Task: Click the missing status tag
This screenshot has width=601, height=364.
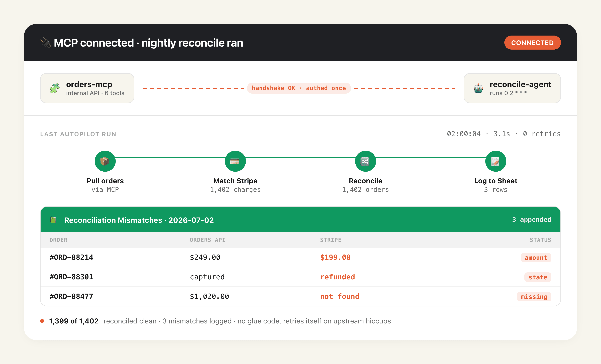Action: click(x=534, y=297)
